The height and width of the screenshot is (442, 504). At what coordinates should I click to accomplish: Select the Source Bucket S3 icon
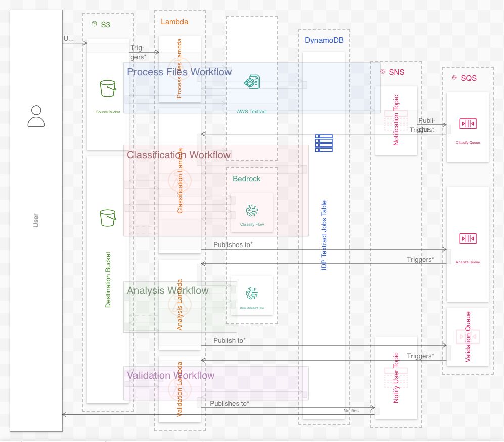pos(108,89)
